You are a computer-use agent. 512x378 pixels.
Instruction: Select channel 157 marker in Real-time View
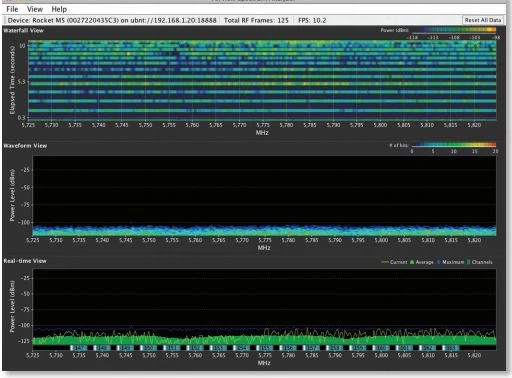tap(312, 348)
